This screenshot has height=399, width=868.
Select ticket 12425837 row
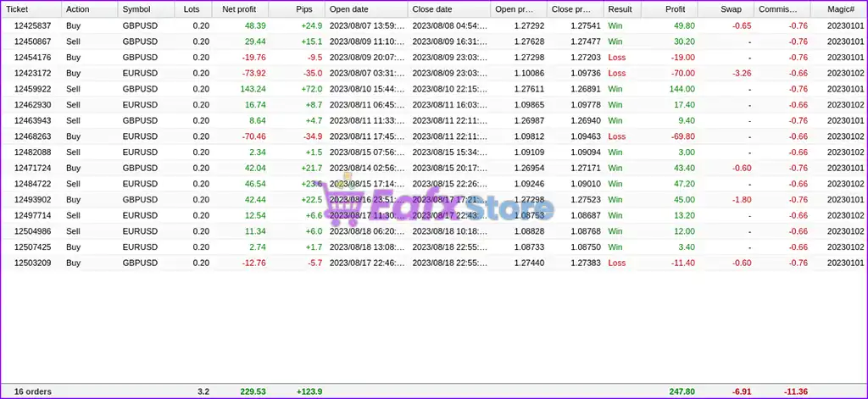click(434, 25)
